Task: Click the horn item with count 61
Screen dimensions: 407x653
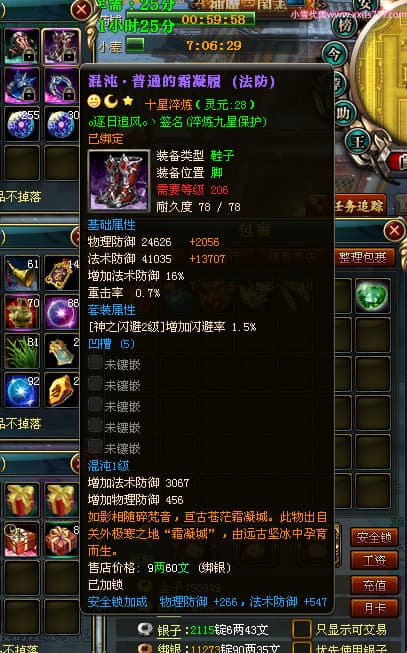Action: pos(22,273)
